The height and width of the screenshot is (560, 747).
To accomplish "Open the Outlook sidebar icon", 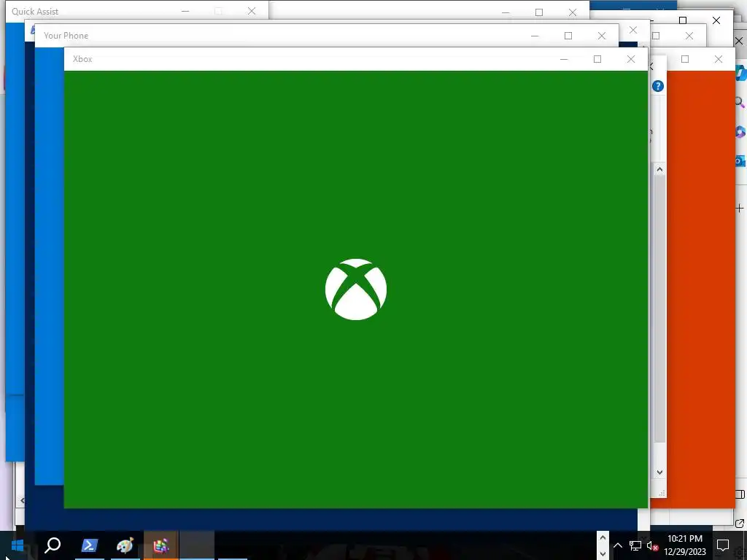I will 740,161.
